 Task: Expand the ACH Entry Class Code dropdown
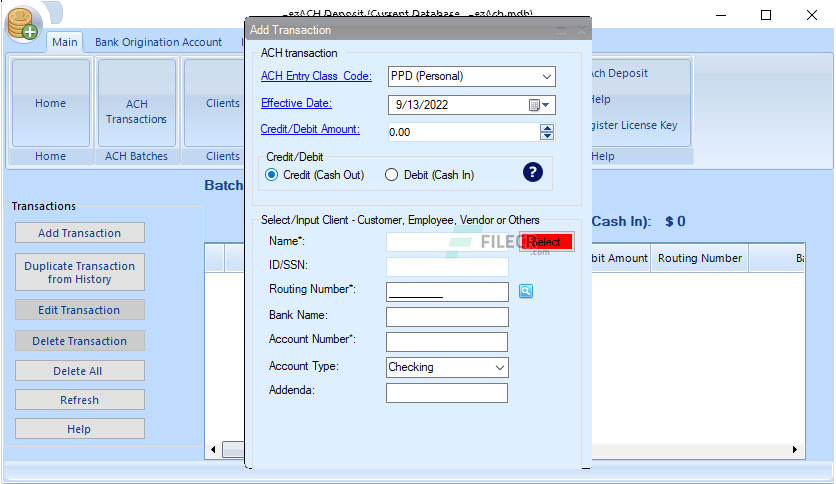tap(546, 77)
